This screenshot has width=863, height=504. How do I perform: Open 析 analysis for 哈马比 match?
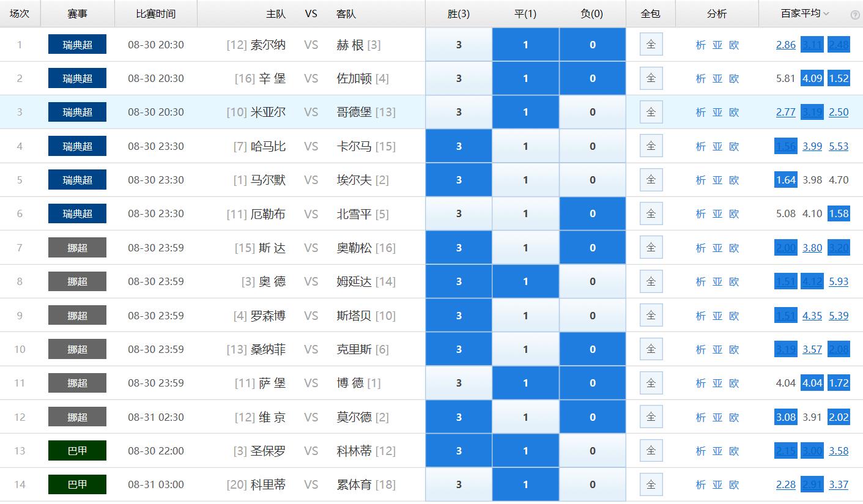701,146
